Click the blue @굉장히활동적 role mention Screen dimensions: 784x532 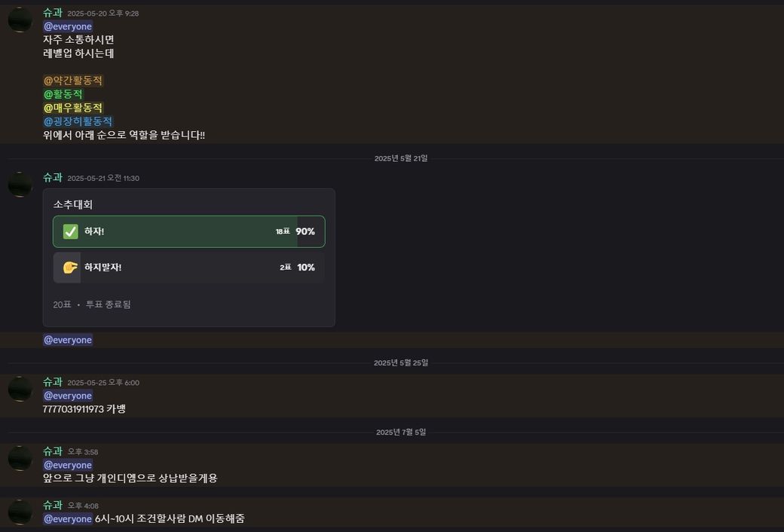point(78,121)
